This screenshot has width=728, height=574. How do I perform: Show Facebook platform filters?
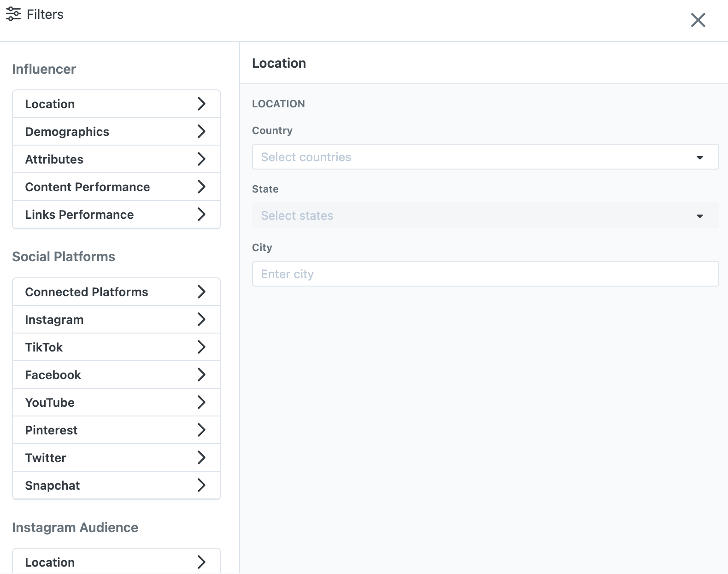(117, 375)
